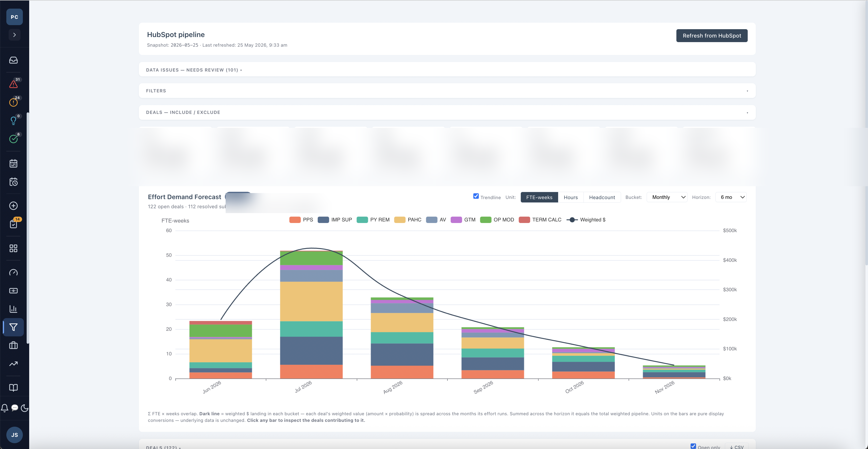Open the Bucket Monthly dropdown
The image size is (868, 449).
tap(667, 197)
